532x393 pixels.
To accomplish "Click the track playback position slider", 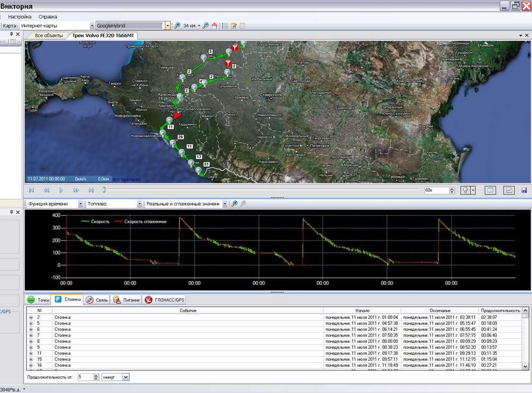I will pyautogui.click(x=104, y=190).
